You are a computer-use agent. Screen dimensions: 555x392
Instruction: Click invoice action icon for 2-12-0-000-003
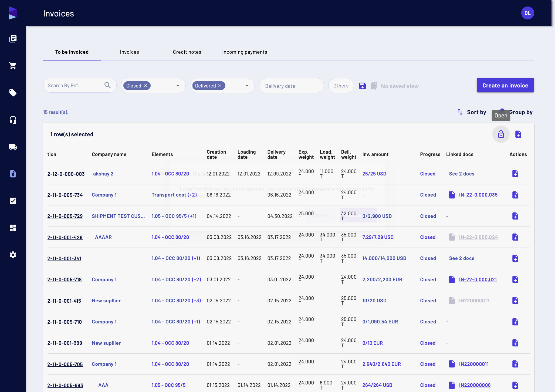click(515, 174)
